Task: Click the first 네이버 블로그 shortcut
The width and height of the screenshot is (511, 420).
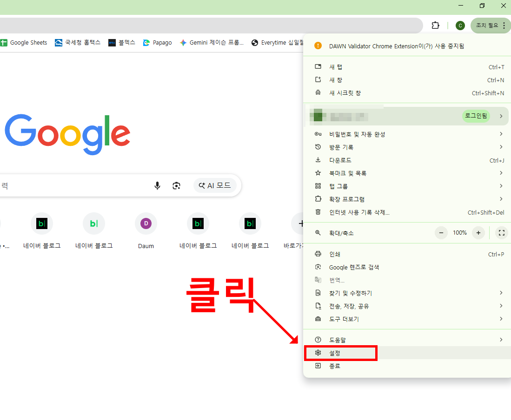Action: tap(42, 223)
